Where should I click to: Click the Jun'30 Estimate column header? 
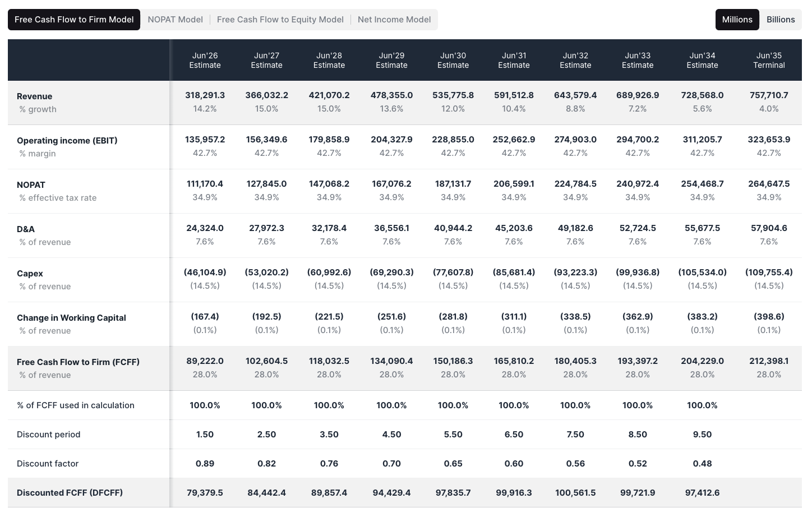click(x=453, y=60)
